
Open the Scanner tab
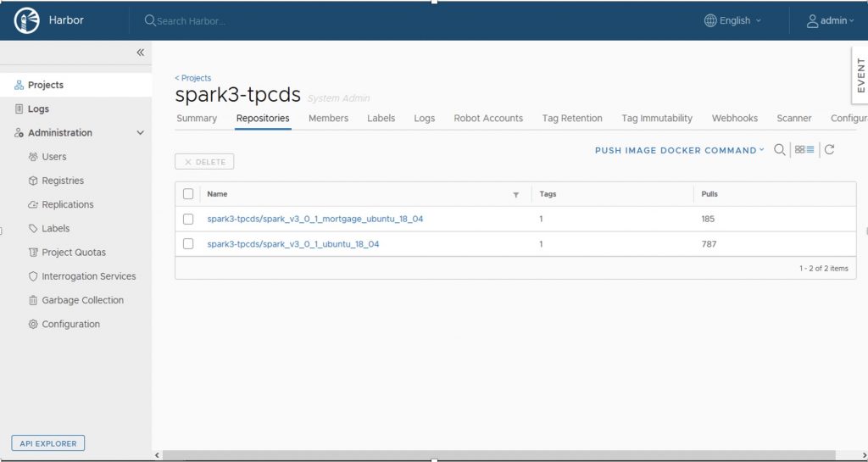click(x=793, y=119)
